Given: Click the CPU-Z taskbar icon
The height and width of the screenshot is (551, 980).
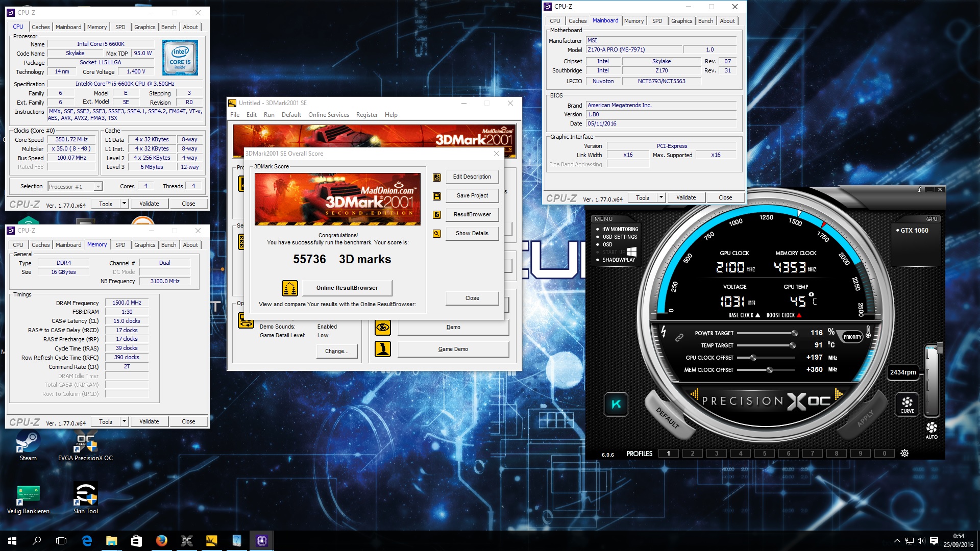Looking at the screenshot, I should click(x=262, y=540).
